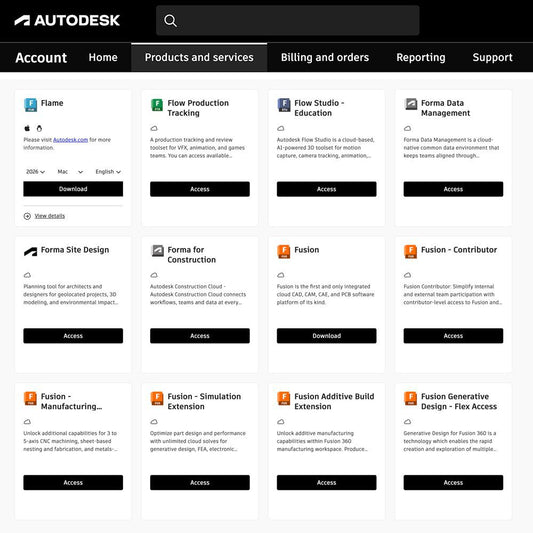This screenshot has height=533, width=533.
Task: Select the Products and services tab
Action: coord(199,57)
